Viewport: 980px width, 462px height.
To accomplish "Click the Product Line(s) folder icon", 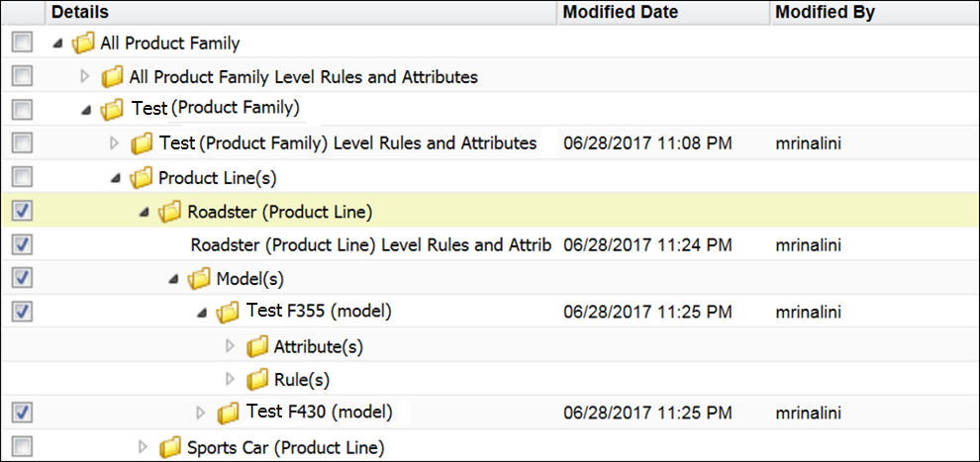I will [142, 179].
